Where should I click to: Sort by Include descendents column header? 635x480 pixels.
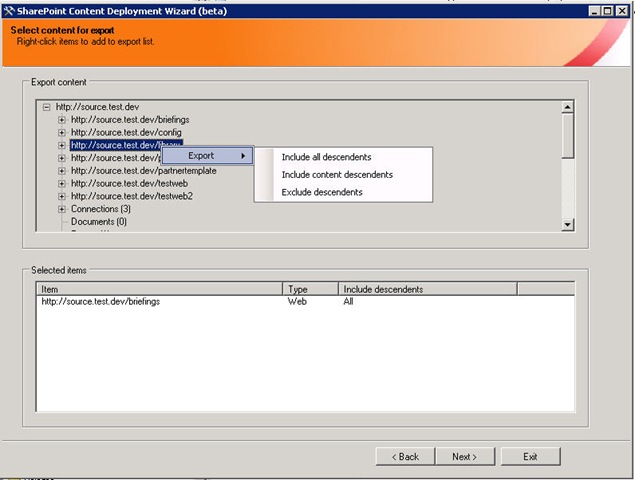(x=428, y=289)
